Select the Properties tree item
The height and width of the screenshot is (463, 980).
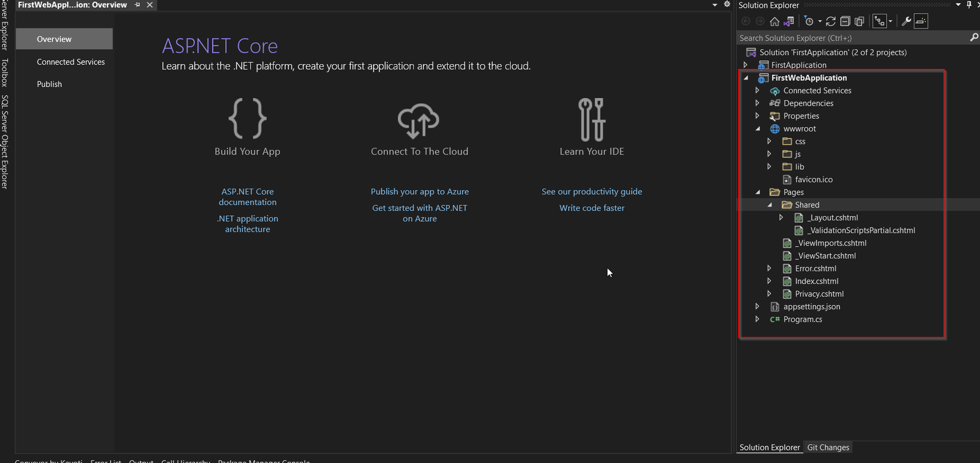801,116
